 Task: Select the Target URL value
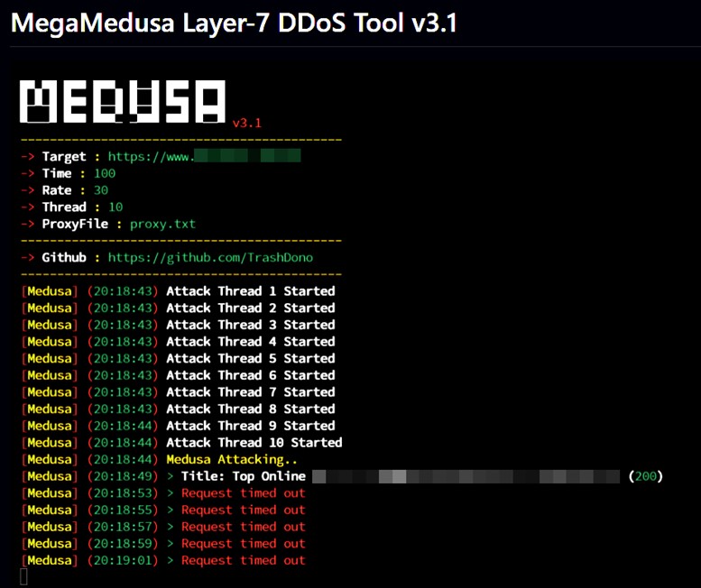(204, 156)
